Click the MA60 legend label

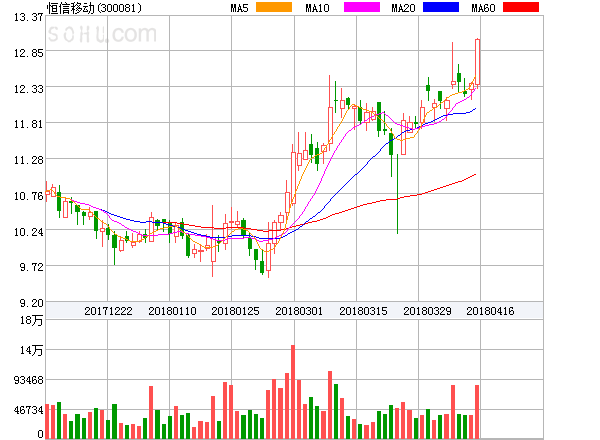(x=483, y=8)
